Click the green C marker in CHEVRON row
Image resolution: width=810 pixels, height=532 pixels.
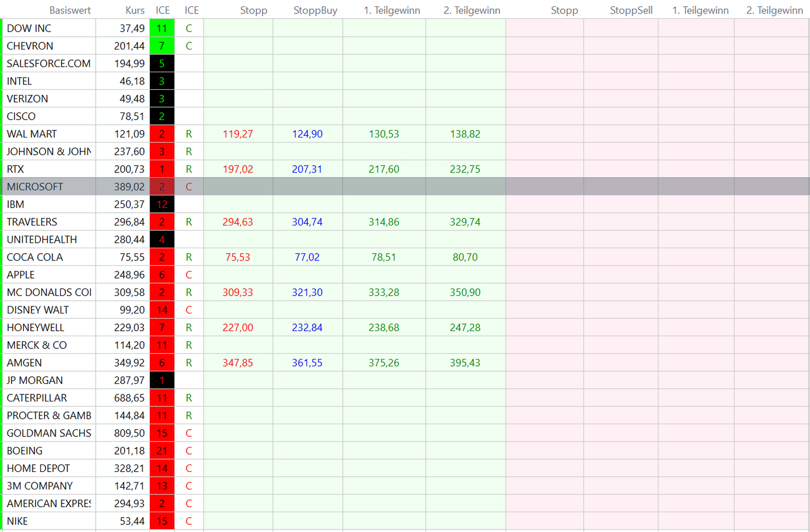(x=188, y=46)
